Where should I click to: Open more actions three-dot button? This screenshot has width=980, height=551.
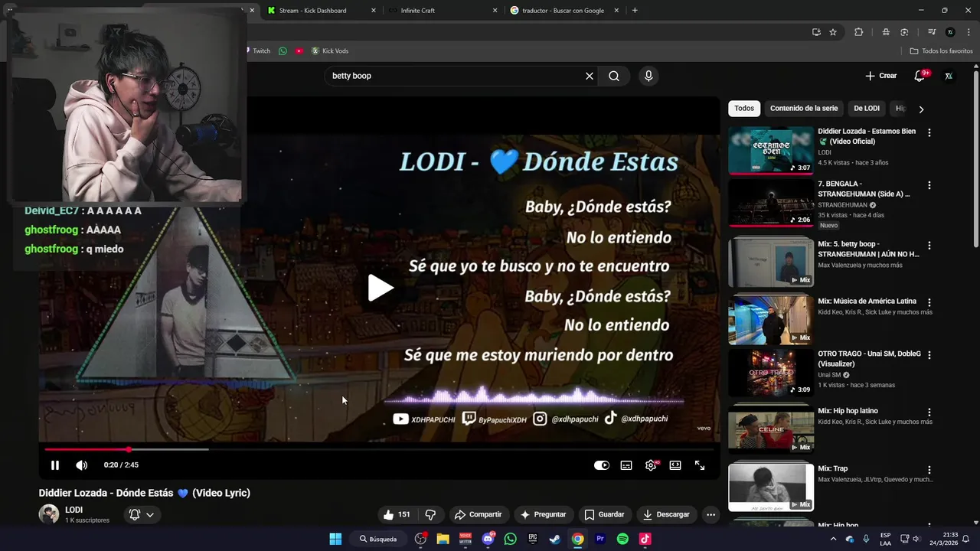(x=710, y=514)
